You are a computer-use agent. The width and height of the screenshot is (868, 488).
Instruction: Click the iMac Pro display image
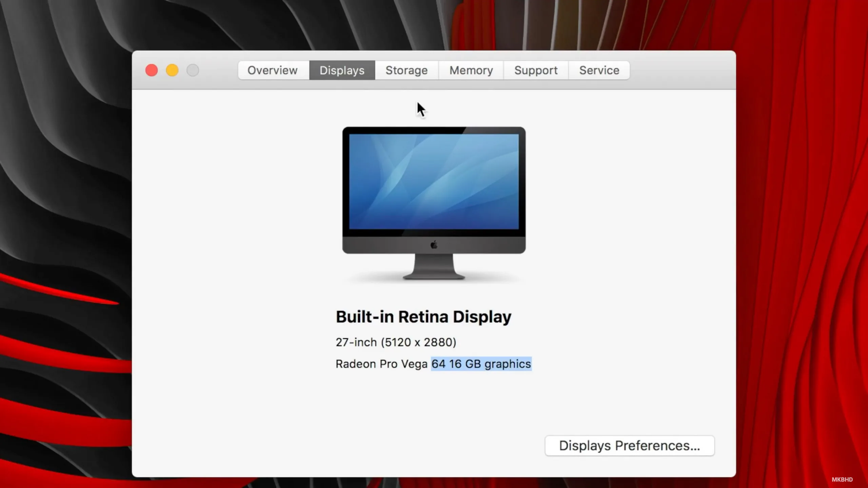(x=434, y=203)
